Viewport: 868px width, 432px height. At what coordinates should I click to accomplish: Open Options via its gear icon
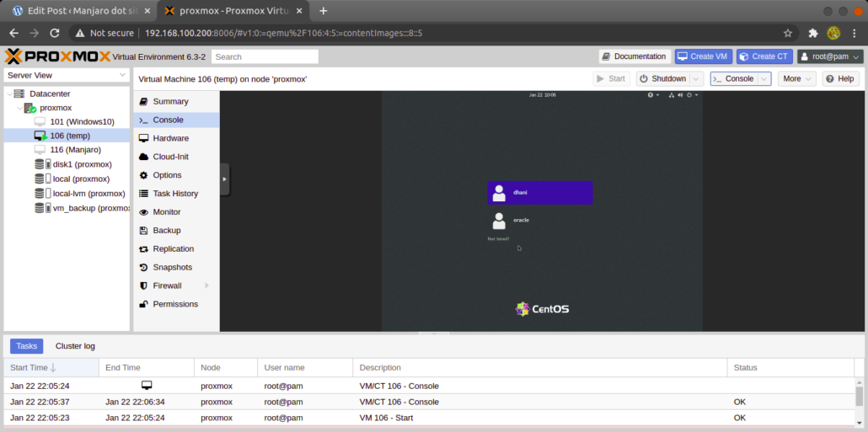tap(143, 175)
